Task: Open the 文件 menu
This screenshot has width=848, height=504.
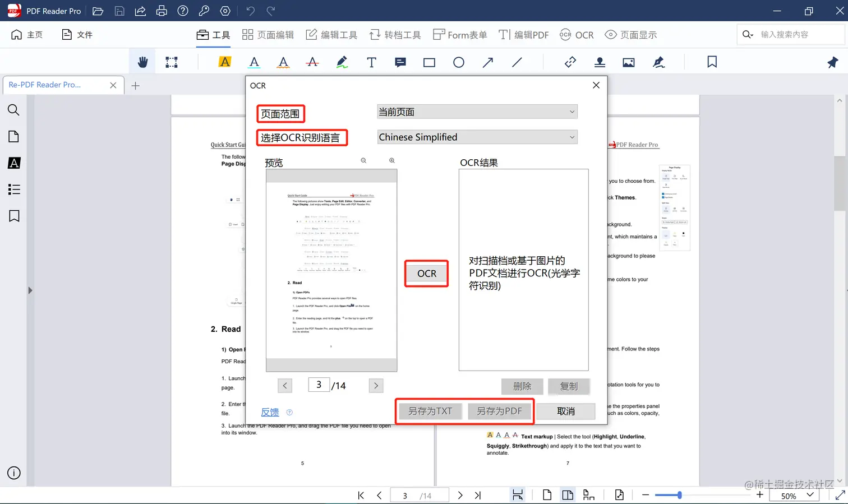Action: [77, 35]
